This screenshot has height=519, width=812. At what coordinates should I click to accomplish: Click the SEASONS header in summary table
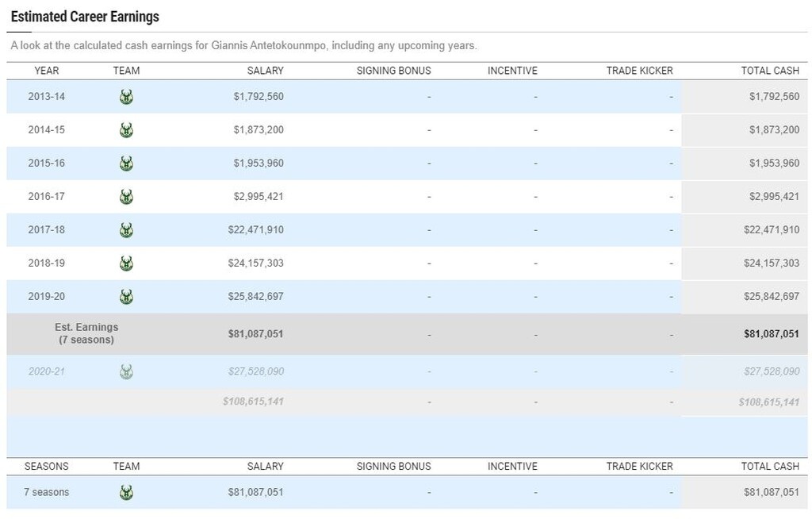point(47,467)
